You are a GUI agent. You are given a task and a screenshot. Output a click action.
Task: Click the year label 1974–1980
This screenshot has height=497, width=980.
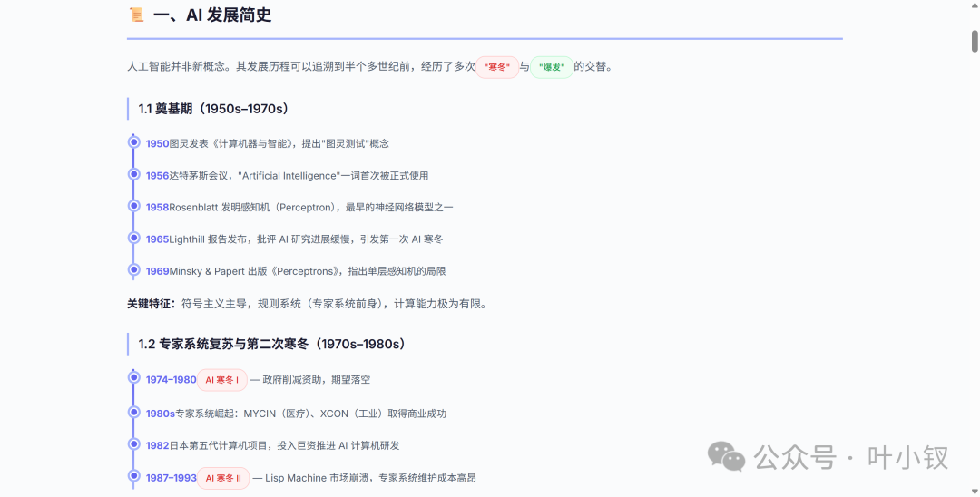171,380
